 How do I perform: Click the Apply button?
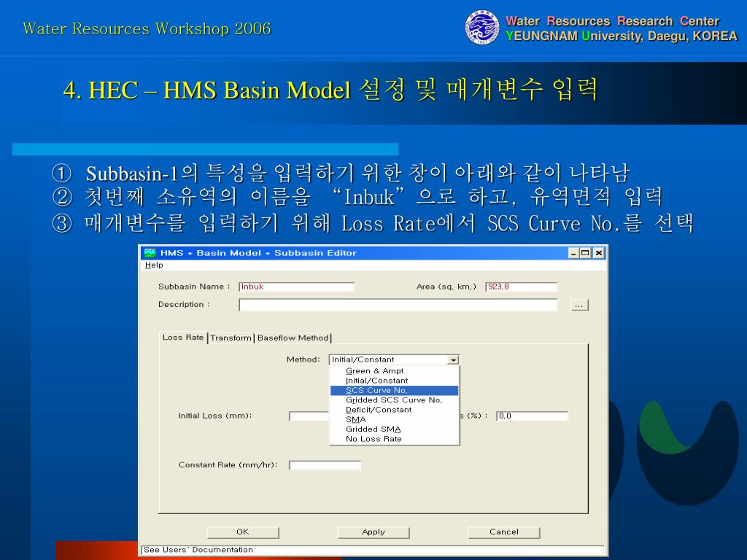click(373, 532)
